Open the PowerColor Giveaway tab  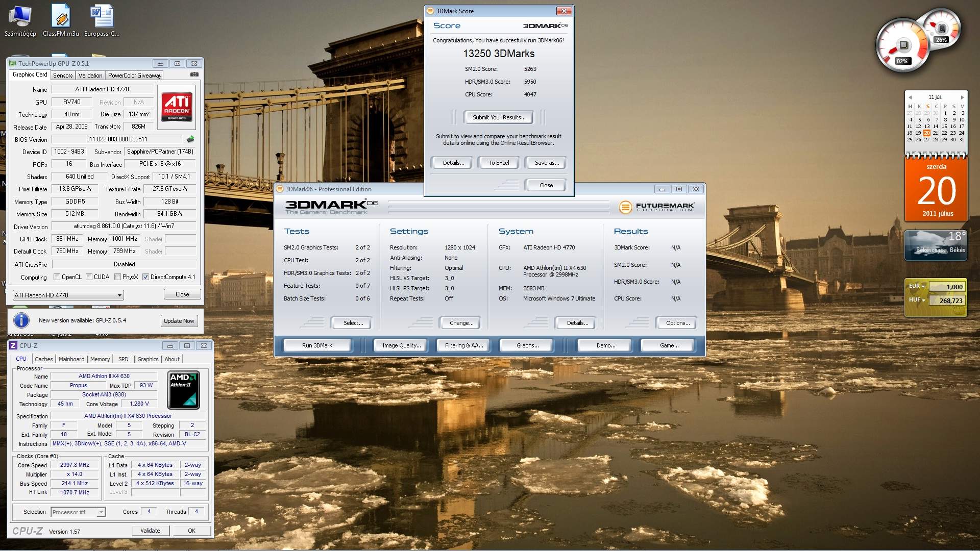[x=135, y=76]
